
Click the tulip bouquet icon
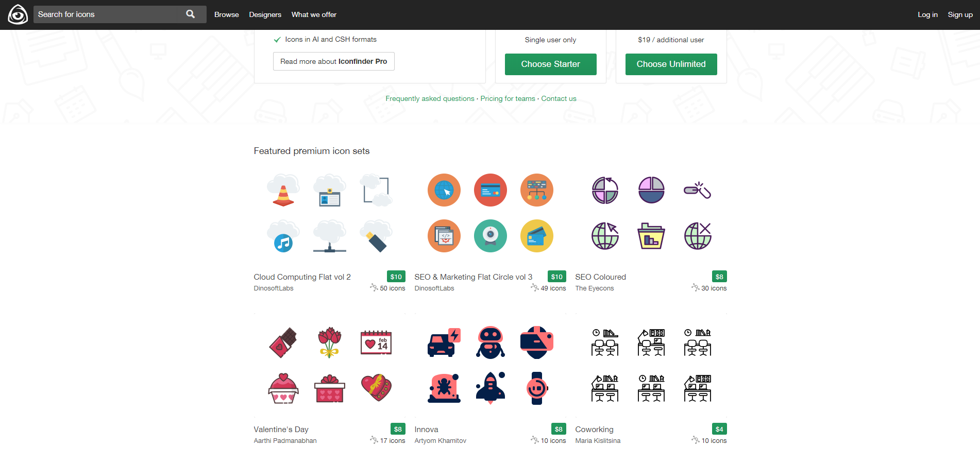point(330,342)
